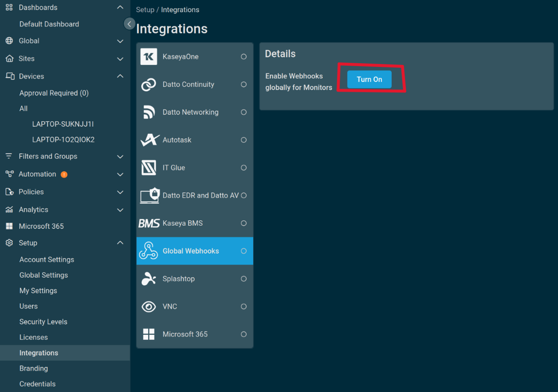
Task: Click the orange Automation alert badge
Action: (64, 174)
